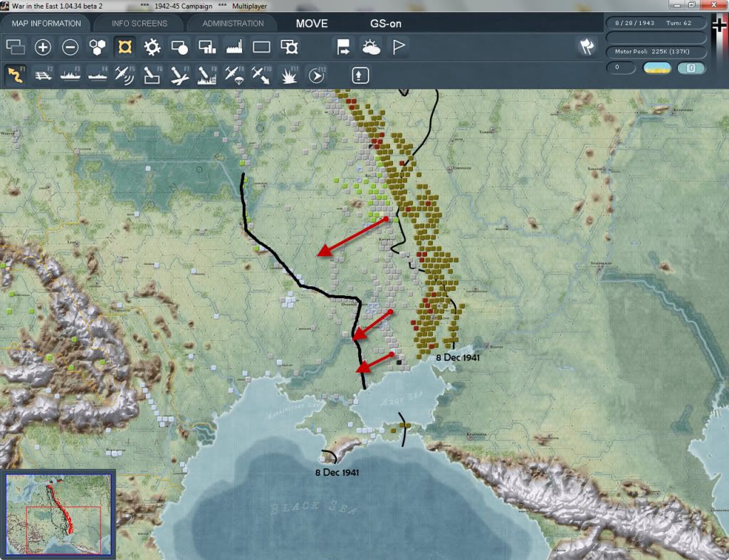Select the F4 amphibious transport mode

98,75
